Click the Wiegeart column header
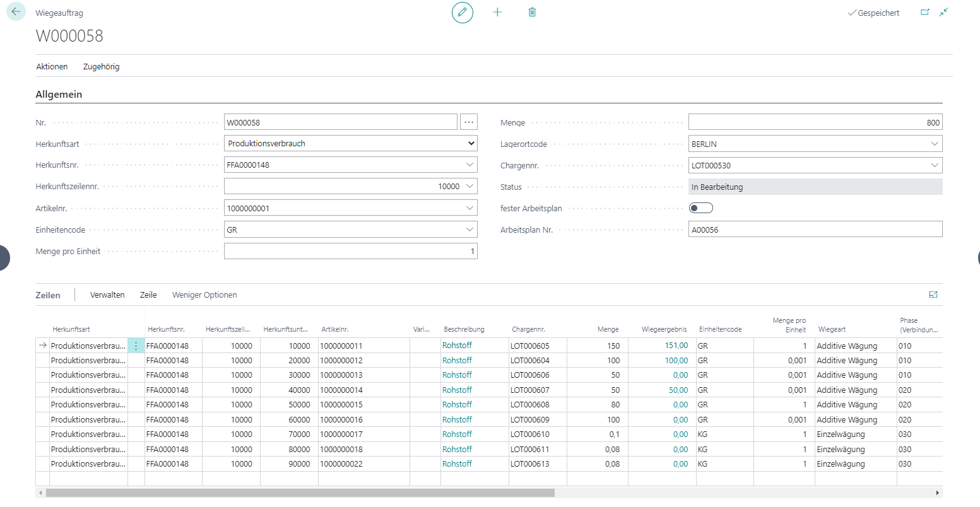 point(832,329)
